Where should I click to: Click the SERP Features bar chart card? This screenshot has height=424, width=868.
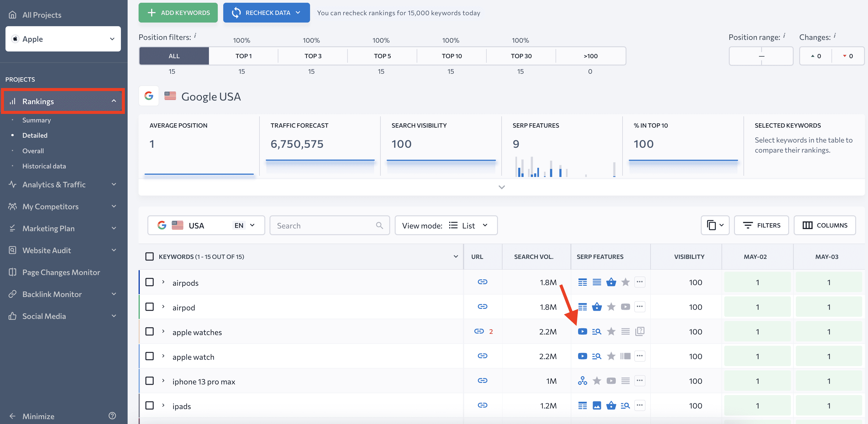click(x=562, y=146)
